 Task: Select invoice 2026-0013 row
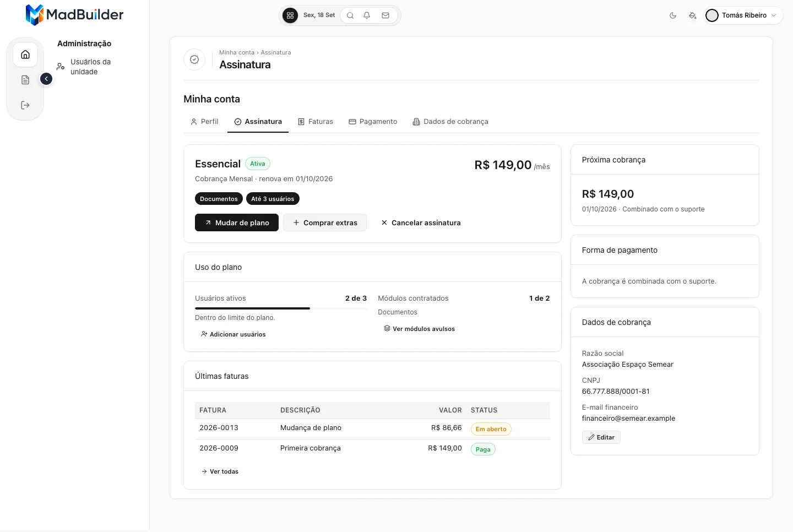pos(372,429)
